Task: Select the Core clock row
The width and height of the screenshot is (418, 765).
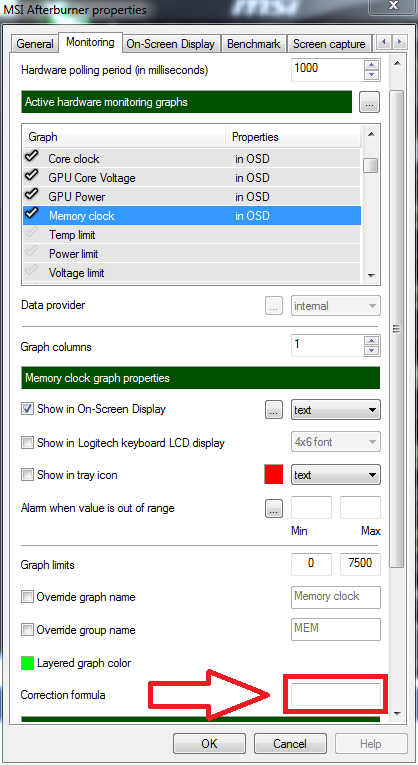Action: point(192,159)
